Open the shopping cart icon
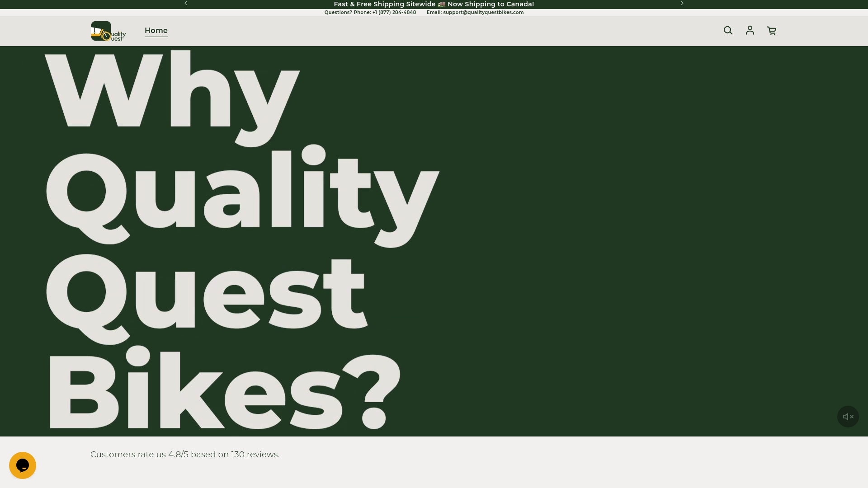This screenshot has height=488, width=868. 772,31
